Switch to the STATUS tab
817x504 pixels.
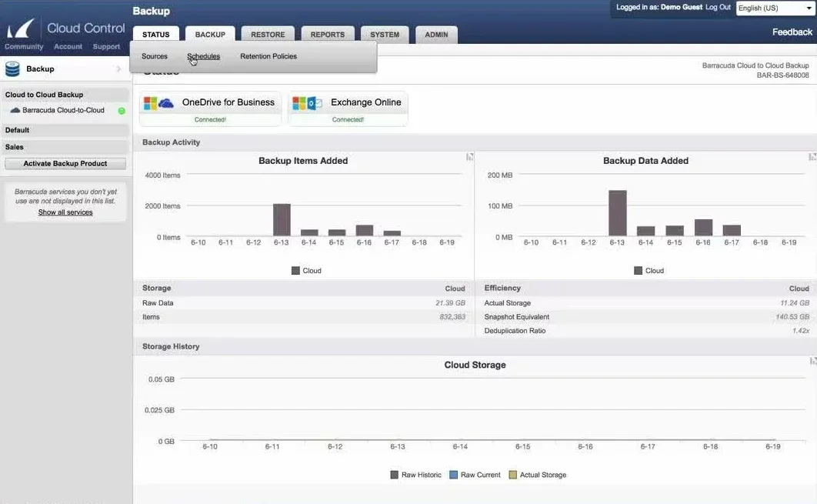[x=156, y=35]
